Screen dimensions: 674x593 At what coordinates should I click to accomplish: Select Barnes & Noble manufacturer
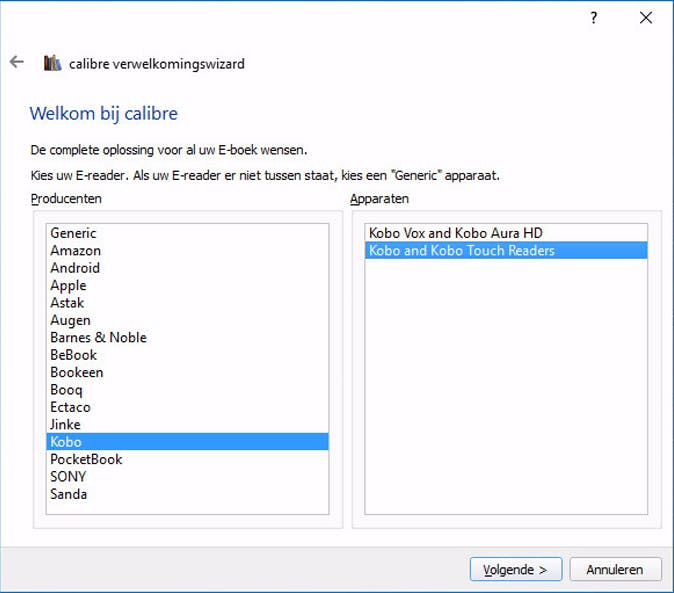(187, 338)
